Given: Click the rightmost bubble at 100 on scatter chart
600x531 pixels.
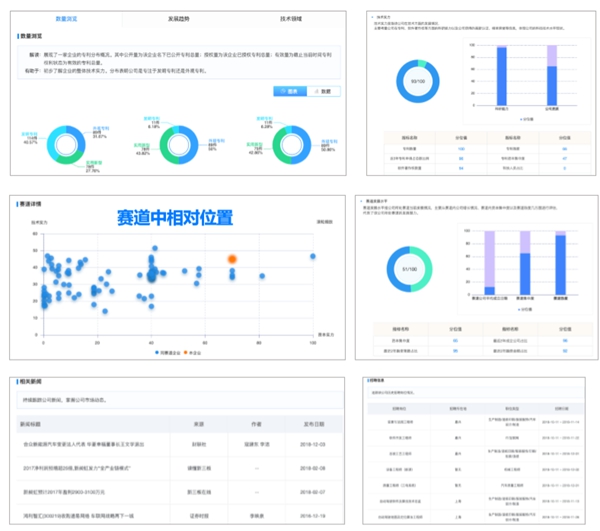Looking at the screenshot, I should click(313, 257).
